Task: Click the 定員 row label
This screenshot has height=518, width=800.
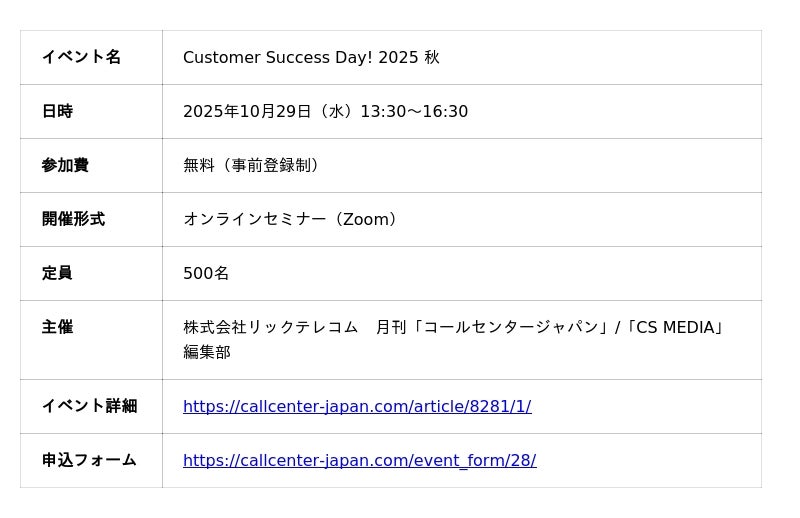Action: [x=57, y=273]
